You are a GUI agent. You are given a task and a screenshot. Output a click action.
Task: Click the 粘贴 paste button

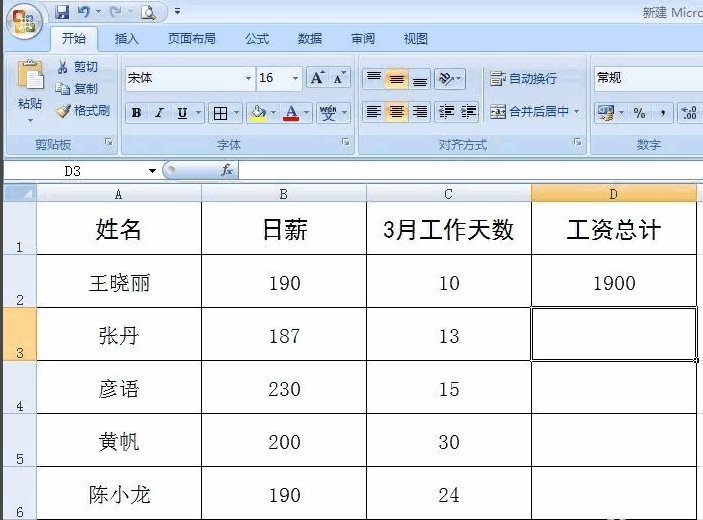coord(30,84)
